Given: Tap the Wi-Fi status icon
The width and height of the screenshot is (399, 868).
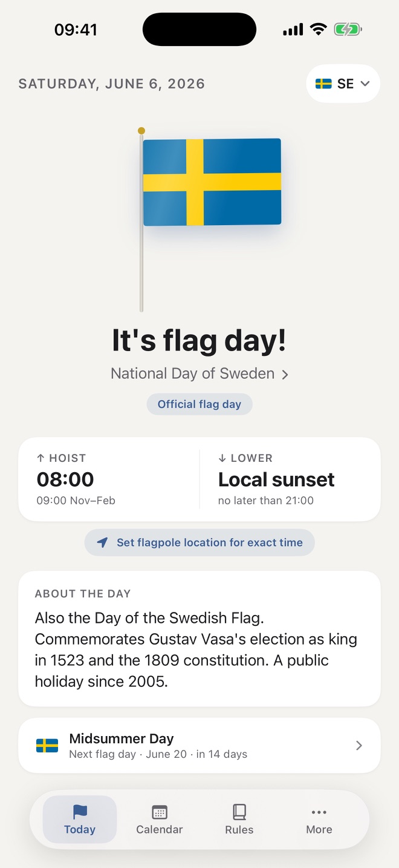Looking at the screenshot, I should coord(318,29).
